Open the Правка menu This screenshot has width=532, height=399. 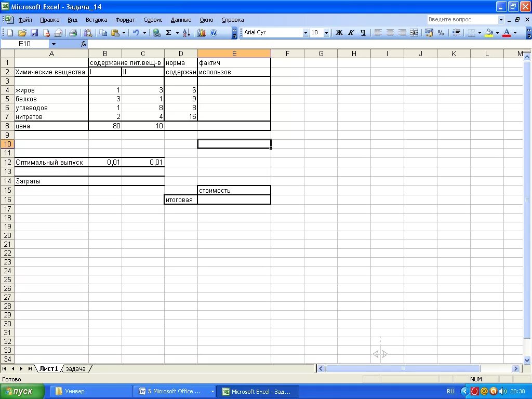[x=49, y=20]
